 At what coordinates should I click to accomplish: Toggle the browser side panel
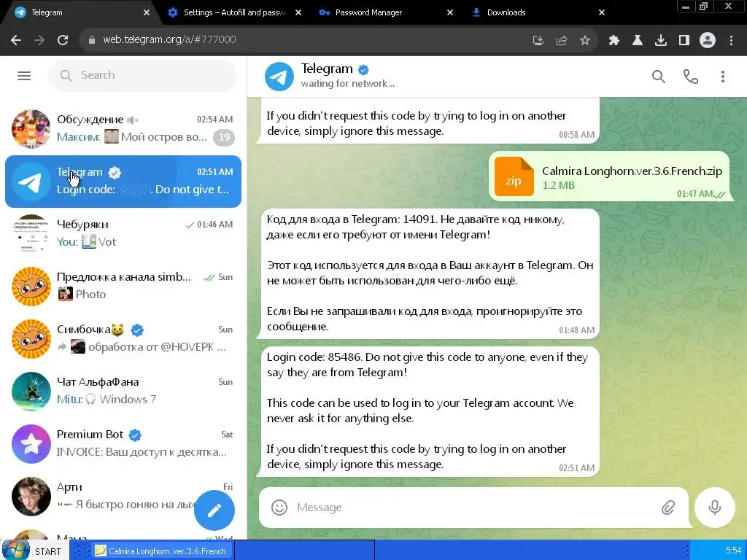click(x=684, y=40)
